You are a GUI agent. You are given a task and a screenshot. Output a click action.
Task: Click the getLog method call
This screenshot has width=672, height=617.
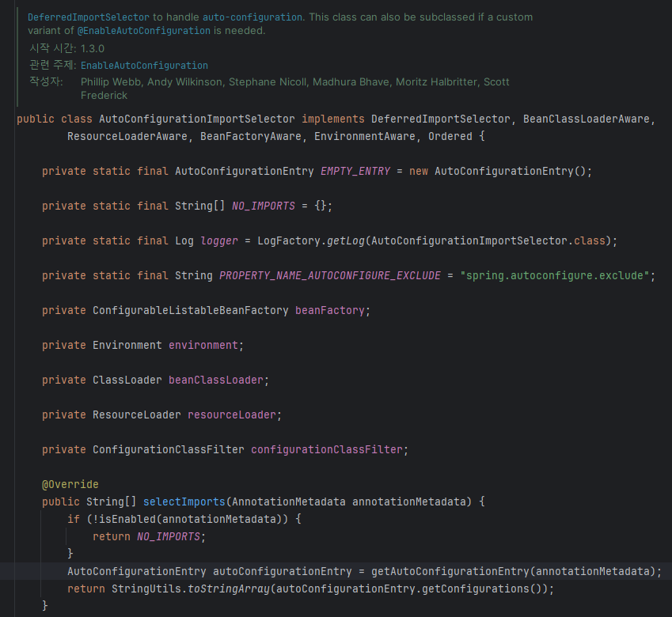(x=345, y=241)
